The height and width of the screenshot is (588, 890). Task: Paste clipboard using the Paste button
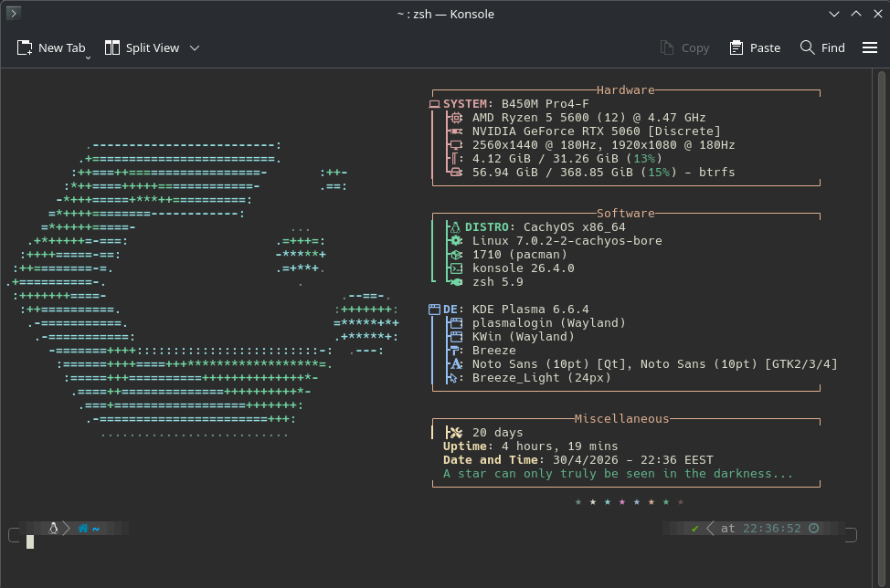pyautogui.click(x=755, y=48)
